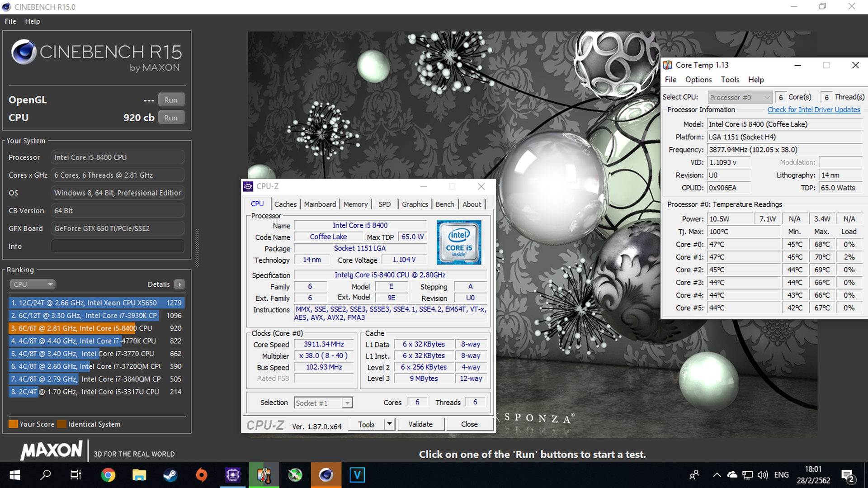Click the Cinebench R15 sphere logo

tap(24, 52)
